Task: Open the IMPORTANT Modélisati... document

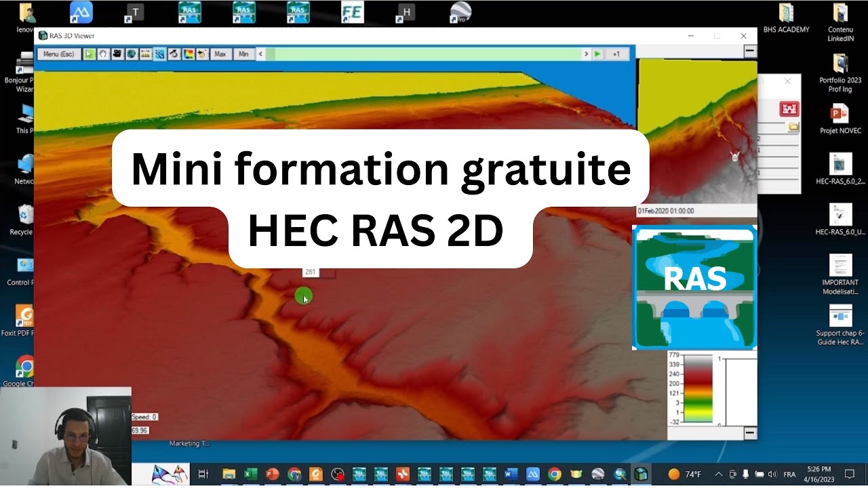Action: coord(840,274)
